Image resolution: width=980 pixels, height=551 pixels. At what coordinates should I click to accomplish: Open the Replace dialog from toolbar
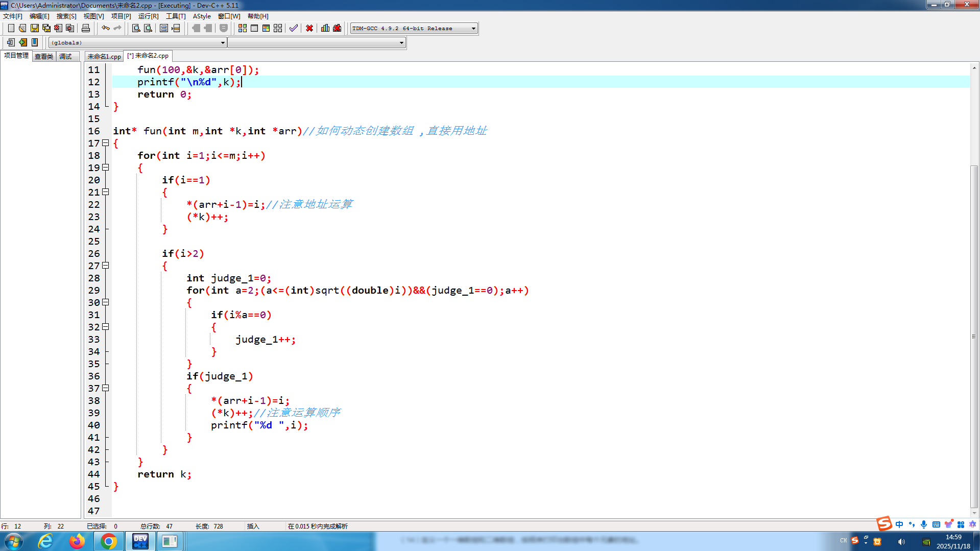148,28
